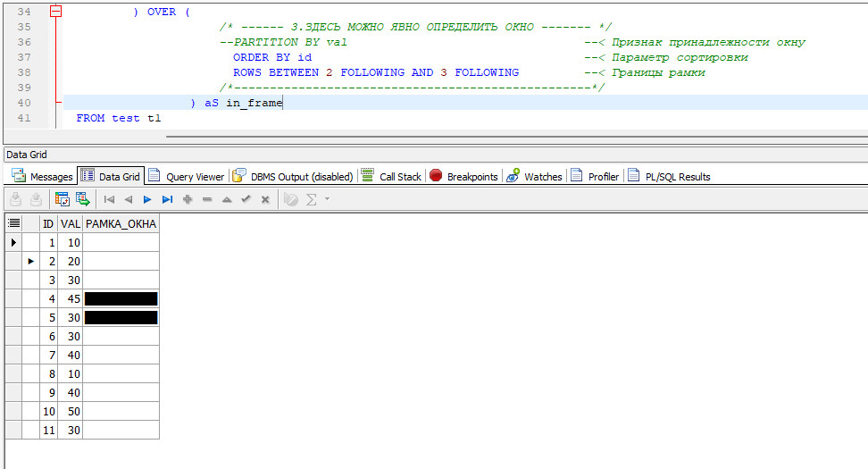Click code line 'FROM test t1'
868x469 pixels.
(x=119, y=118)
